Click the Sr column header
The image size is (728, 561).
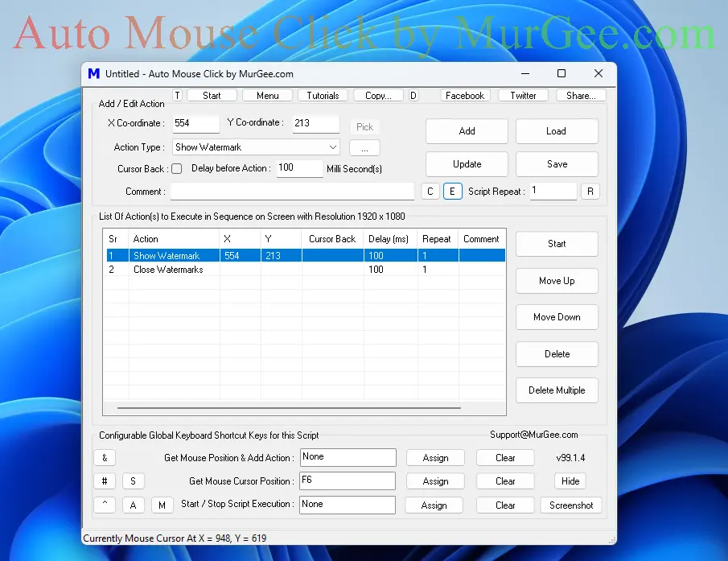116,239
